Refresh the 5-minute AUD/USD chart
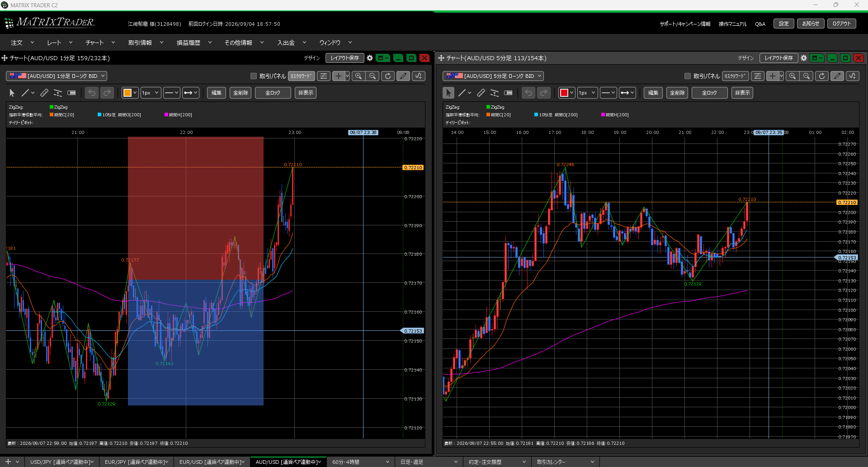This screenshot has width=868, height=467. coord(822,76)
